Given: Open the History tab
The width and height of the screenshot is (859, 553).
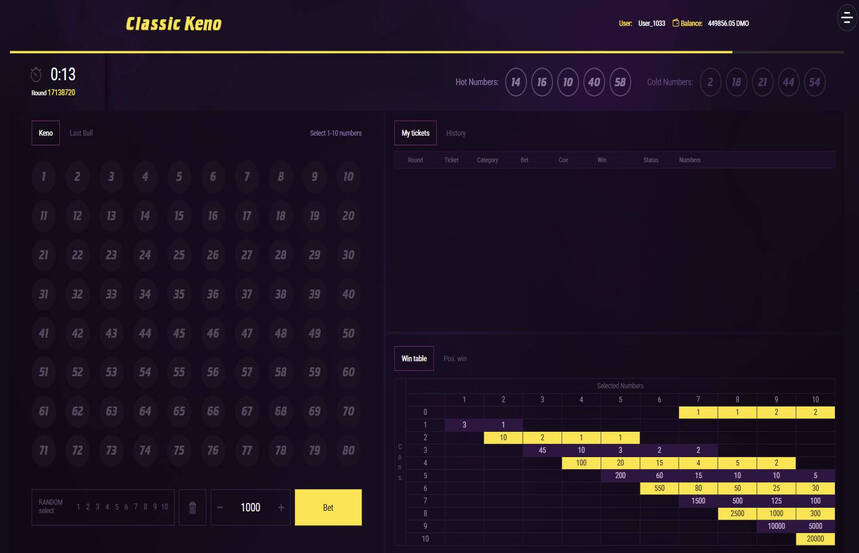Looking at the screenshot, I should pyautogui.click(x=456, y=133).
